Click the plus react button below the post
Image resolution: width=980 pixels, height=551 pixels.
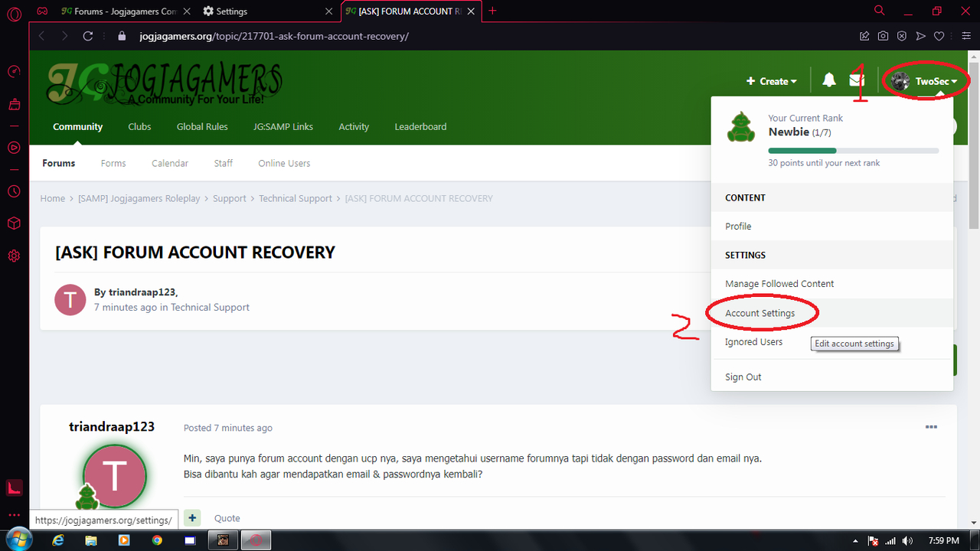[x=192, y=518]
